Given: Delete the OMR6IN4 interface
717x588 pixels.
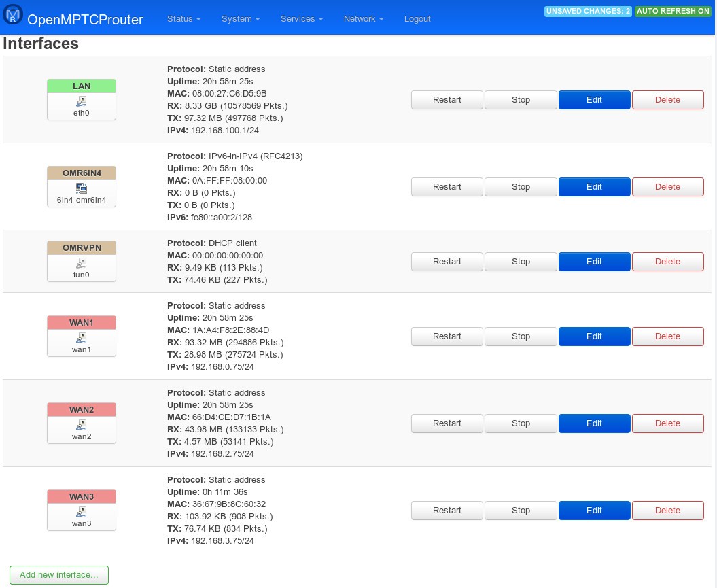Looking at the screenshot, I should (667, 187).
